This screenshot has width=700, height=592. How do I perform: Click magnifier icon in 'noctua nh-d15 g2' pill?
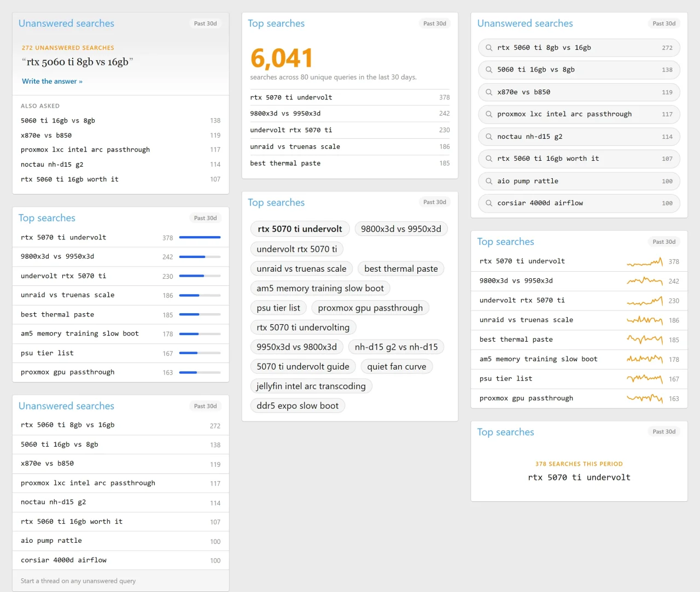[489, 137]
